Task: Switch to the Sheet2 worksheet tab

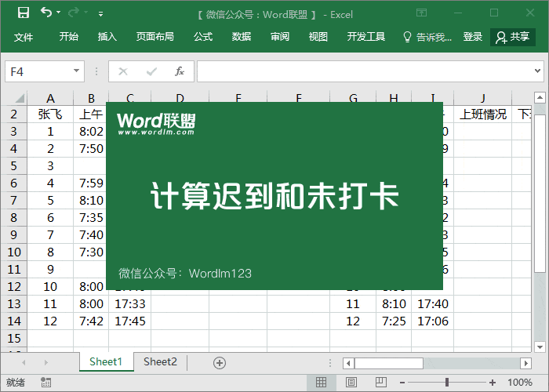Action: click(160, 361)
